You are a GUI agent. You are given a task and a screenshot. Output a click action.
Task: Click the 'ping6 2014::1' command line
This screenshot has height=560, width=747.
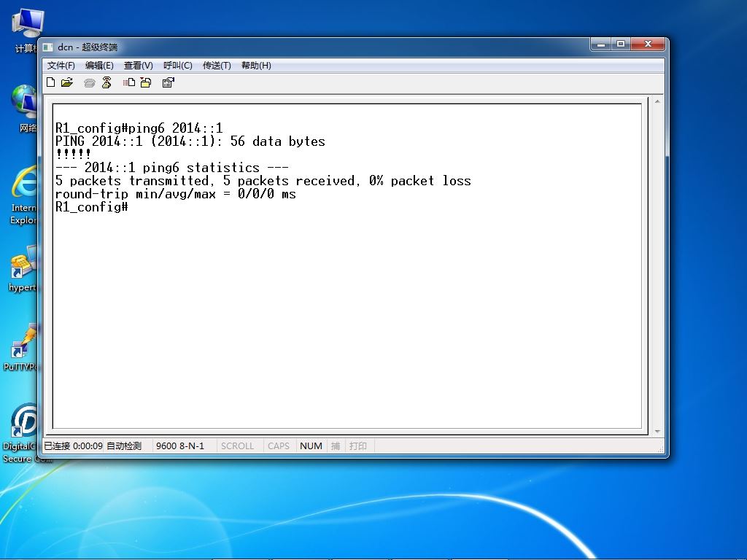coord(139,128)
